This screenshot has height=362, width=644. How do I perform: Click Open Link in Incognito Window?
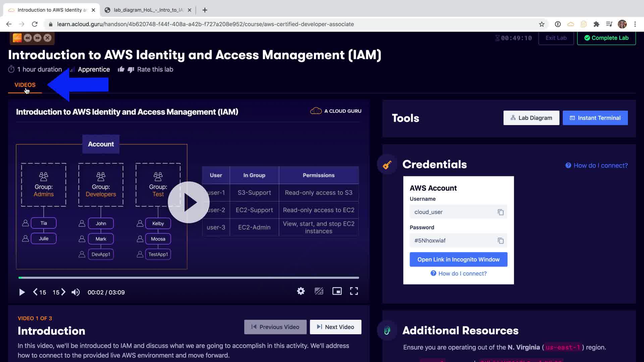458,259
